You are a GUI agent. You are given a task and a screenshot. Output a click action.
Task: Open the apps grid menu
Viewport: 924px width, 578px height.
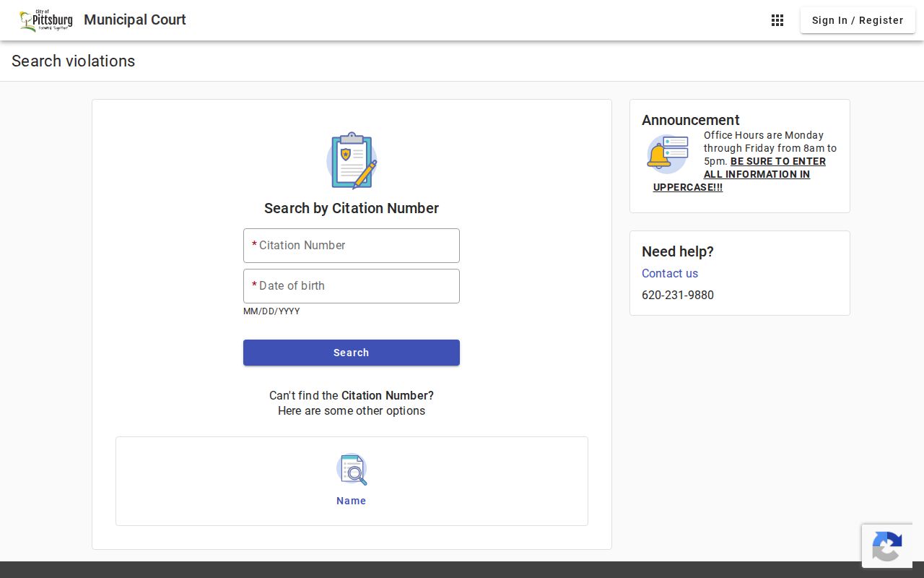(777, 20)
